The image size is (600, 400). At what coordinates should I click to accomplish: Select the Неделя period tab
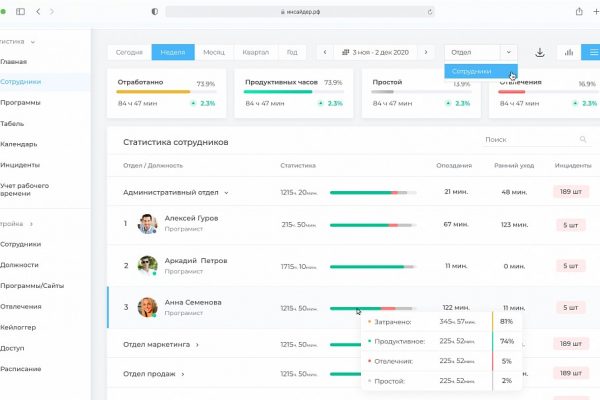coord(173,52)
